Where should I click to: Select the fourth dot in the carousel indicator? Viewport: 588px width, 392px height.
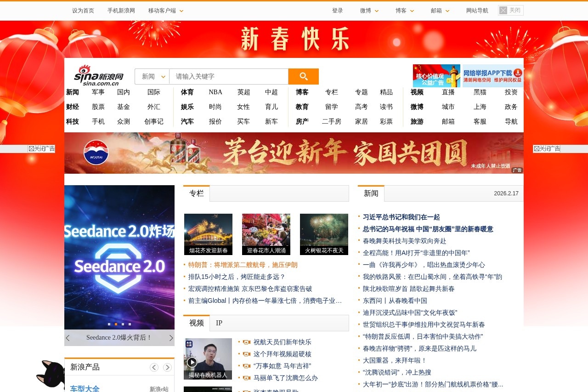point(130,324)
